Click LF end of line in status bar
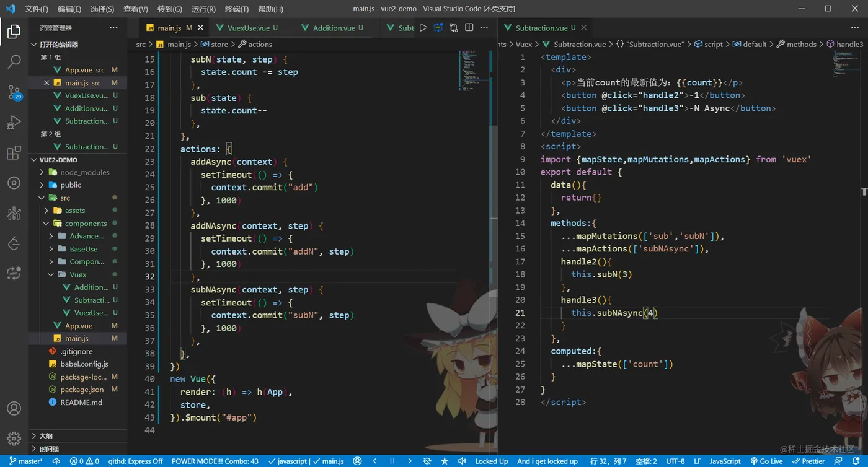 (x=697, y=461)
